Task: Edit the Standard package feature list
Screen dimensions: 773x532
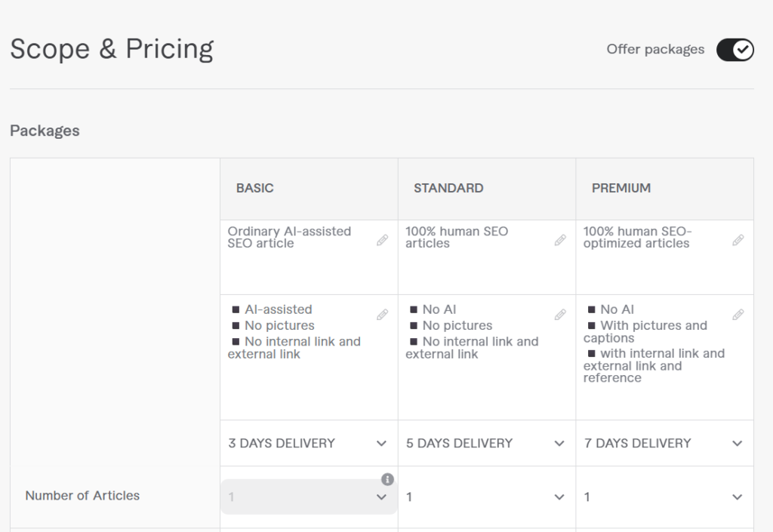Action: tap(560, 315)
